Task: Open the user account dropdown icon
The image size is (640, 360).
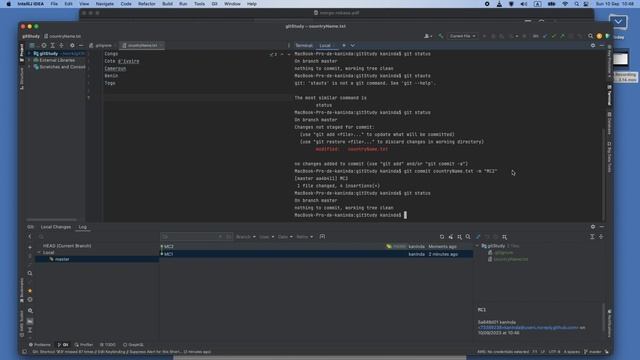Action: [428, 36]
